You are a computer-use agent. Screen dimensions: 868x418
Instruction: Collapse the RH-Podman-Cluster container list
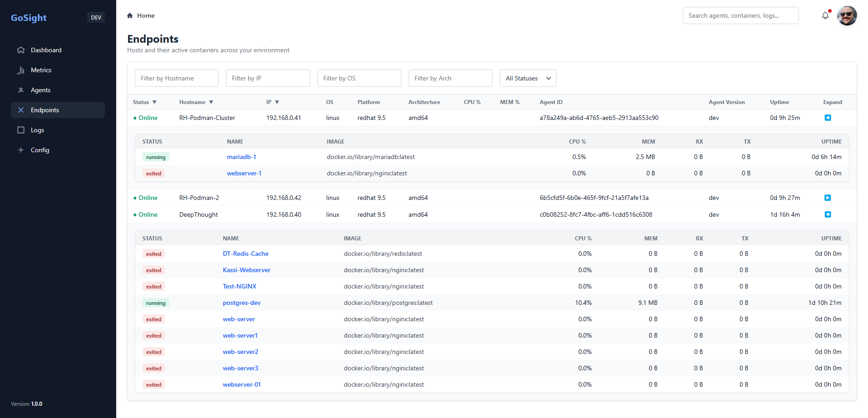click(828, 118)
